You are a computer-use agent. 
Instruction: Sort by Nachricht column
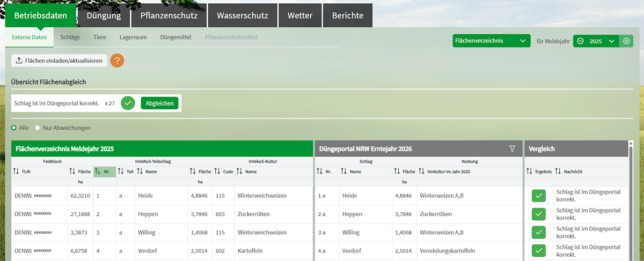[558, 171]
